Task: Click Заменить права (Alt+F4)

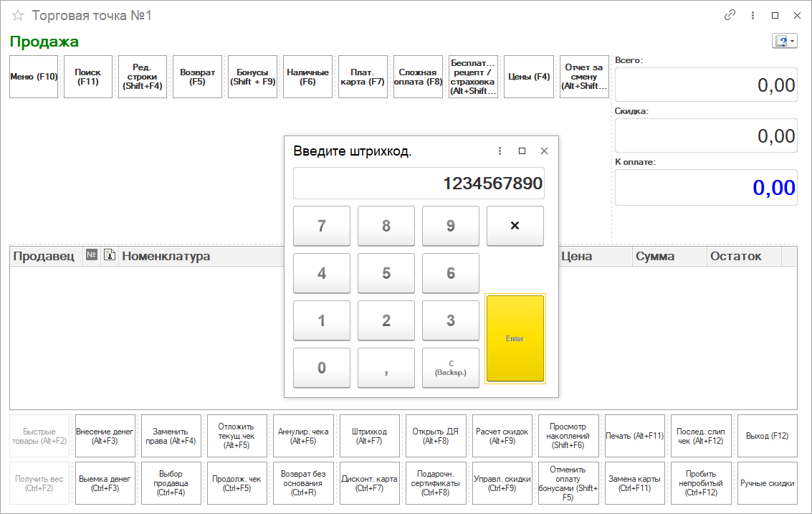Action: point(171,436)
